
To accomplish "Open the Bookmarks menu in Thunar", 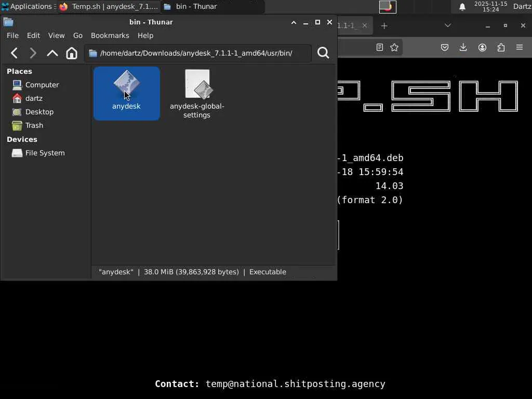I will [110, 35].
